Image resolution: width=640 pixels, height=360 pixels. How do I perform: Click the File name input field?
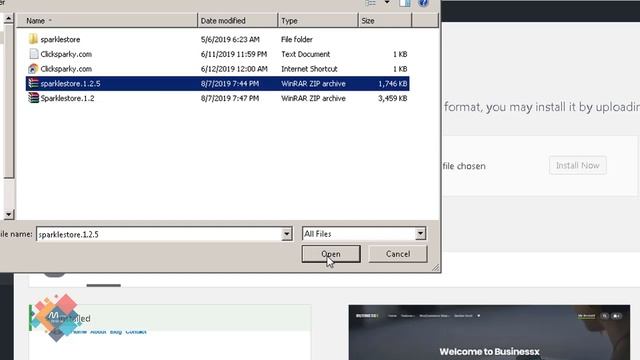pos(159,234)
